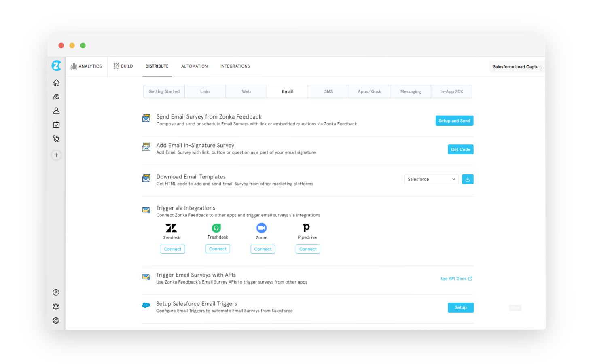Select the Zoom integration logo

click(261, 228)
